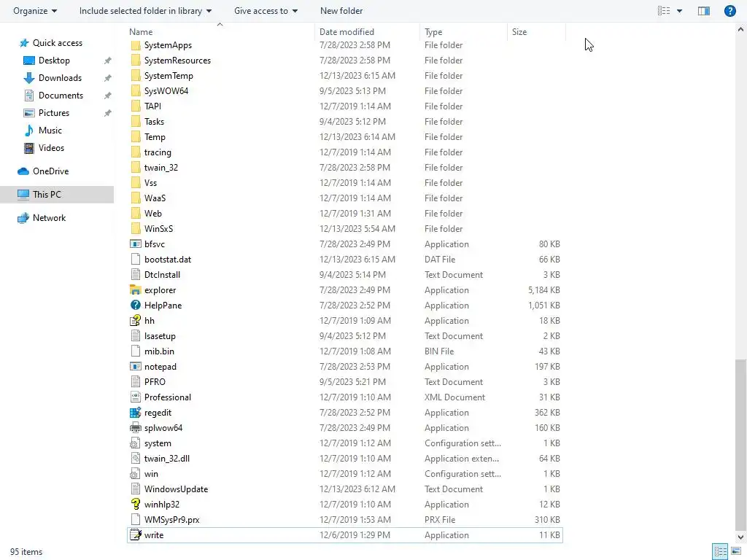
Task: Select Desktop in the navigation pane
Action: click(54, 61)
